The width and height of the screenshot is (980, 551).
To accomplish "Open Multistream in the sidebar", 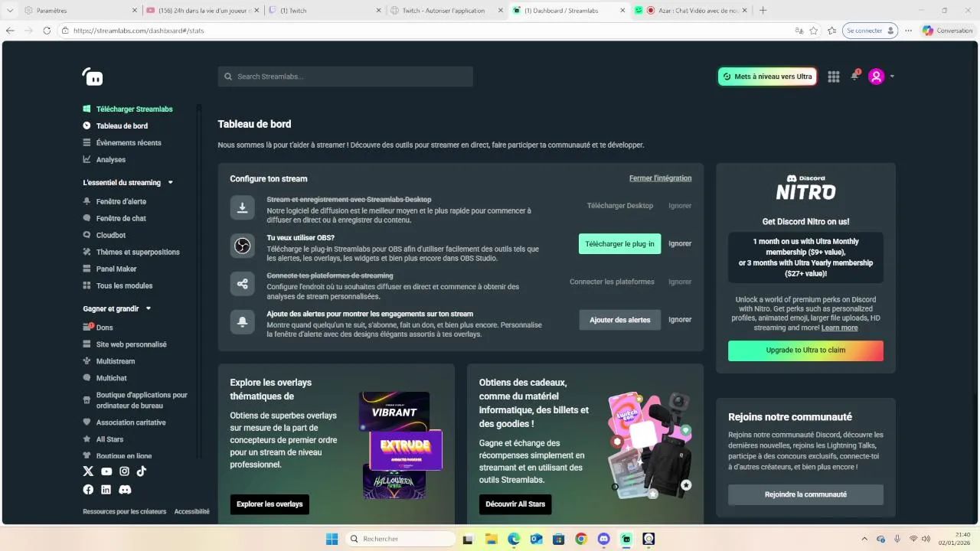I will (109, 361).
